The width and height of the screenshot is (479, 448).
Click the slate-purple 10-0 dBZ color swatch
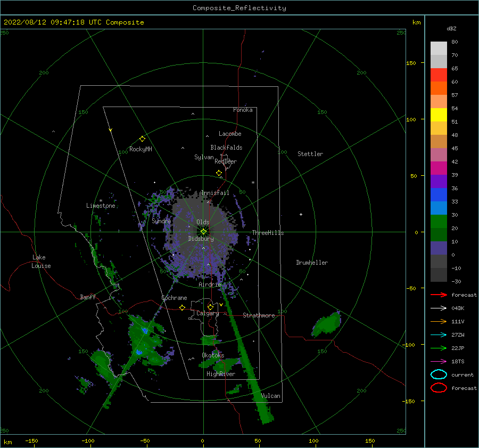click(439, 248)
